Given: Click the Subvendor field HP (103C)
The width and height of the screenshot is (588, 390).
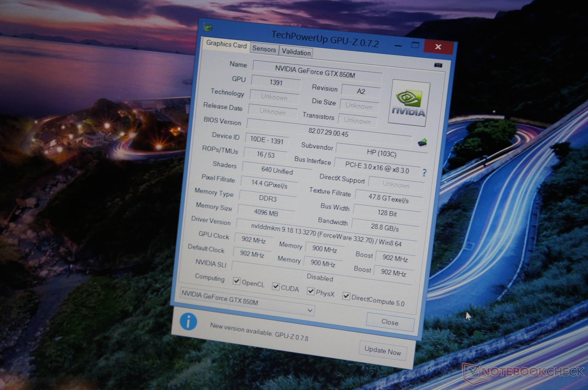Looking at the screenshot, I should 381,152.
